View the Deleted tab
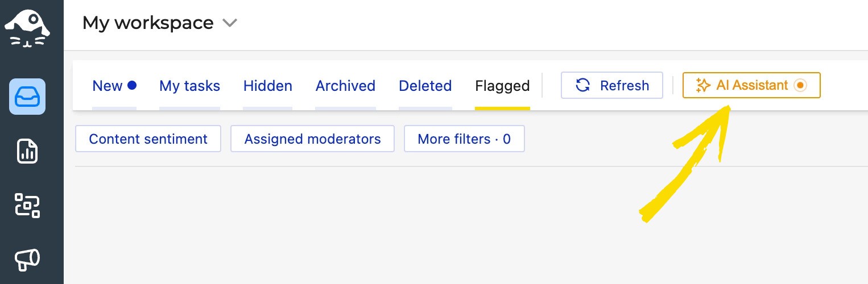 [x=425, y=86]
